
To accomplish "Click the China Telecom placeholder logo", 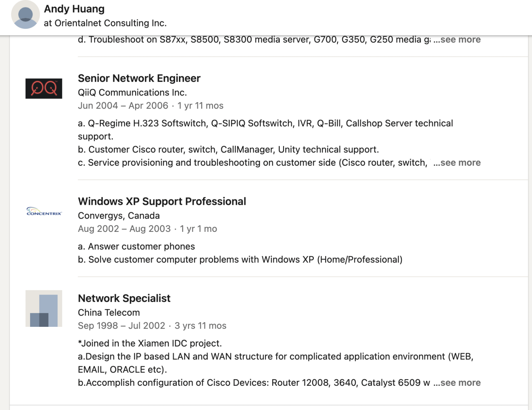I will click(x=44, y=308).
